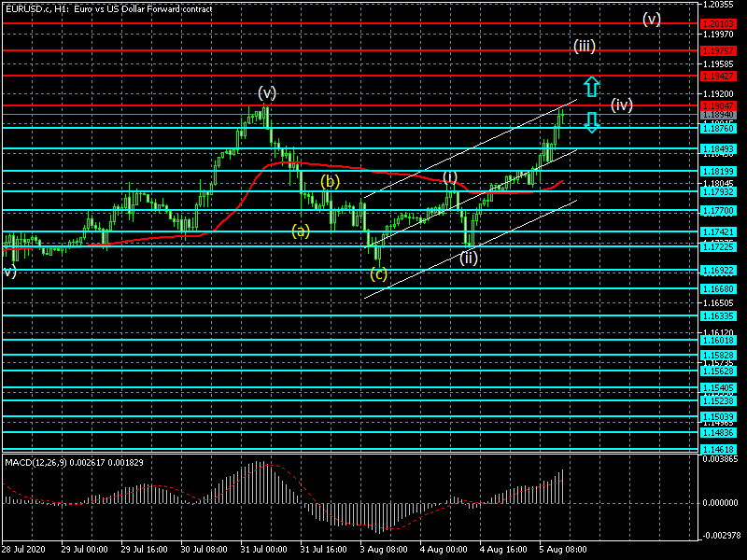Image resolution: width=747 pixels, height=560 pixels.
Task: Click the 3 Aug 08:00 time label
Action: (x=384, y=549)
